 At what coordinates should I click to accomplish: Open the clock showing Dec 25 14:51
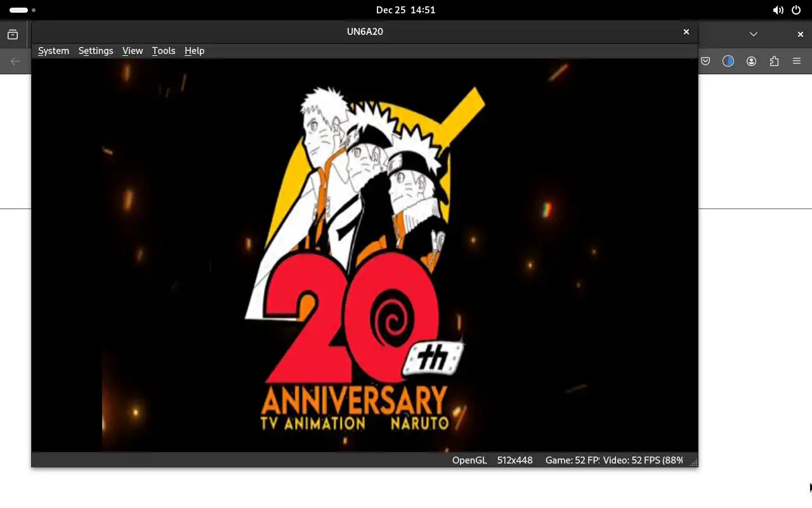pos(405,10)
